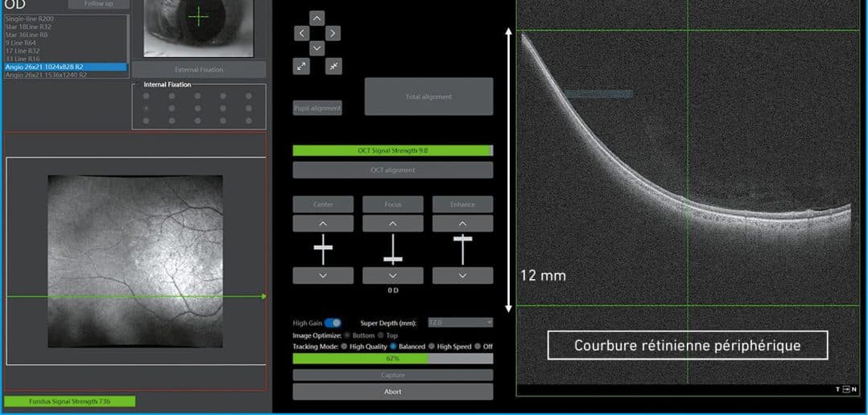868x415 pixels.
Task: Click the shrink inward arrows icon
Action: click(333, 66)
